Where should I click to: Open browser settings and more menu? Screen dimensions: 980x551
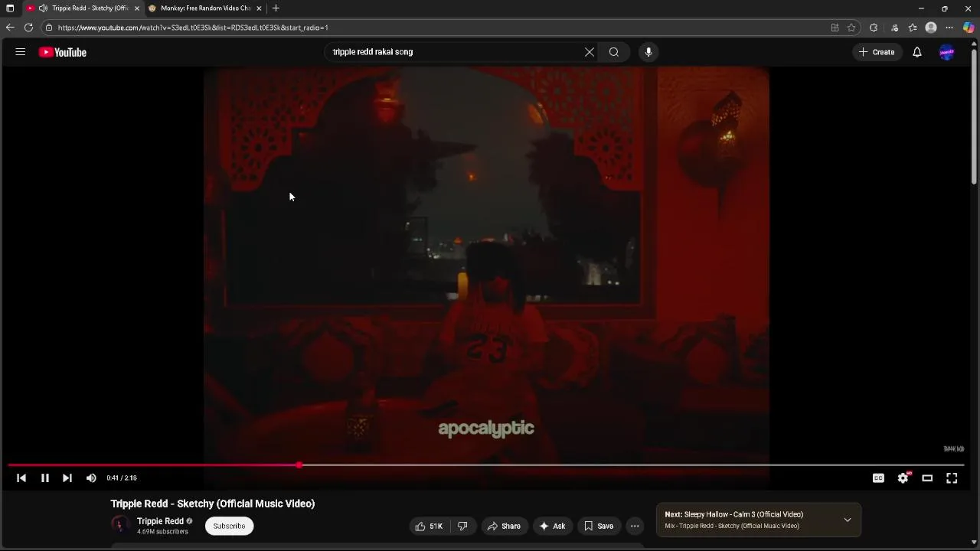(x=949, y=28)
